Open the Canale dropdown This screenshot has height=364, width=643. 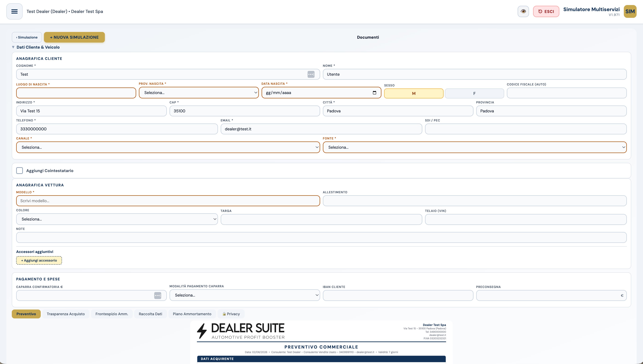coord(168,147)
